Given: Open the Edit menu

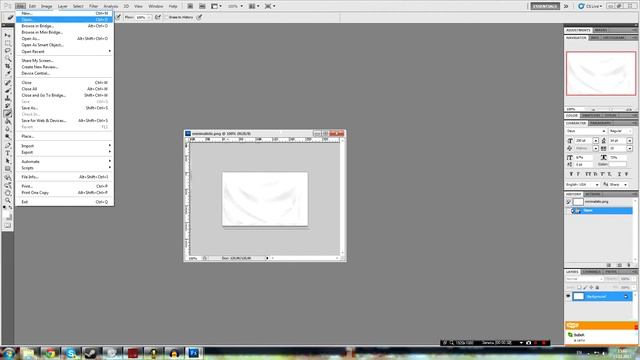Looking at the screenshot, I should (x=32, y=6).
